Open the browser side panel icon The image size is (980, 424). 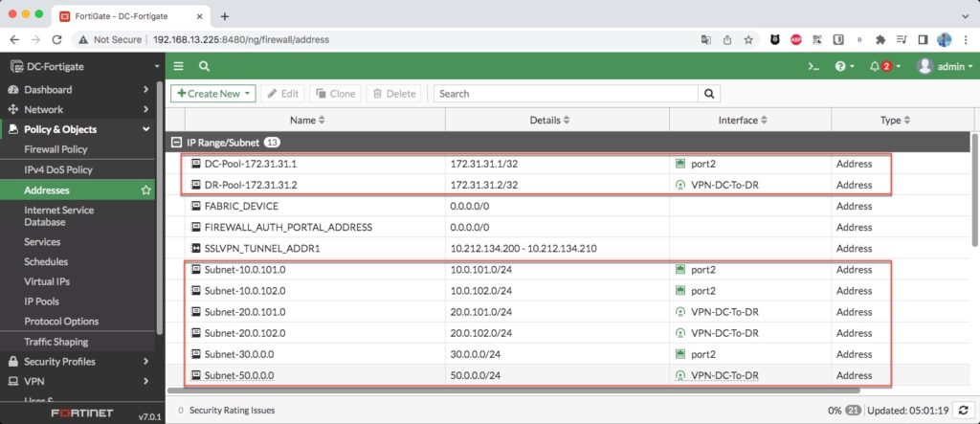[923, 39]
